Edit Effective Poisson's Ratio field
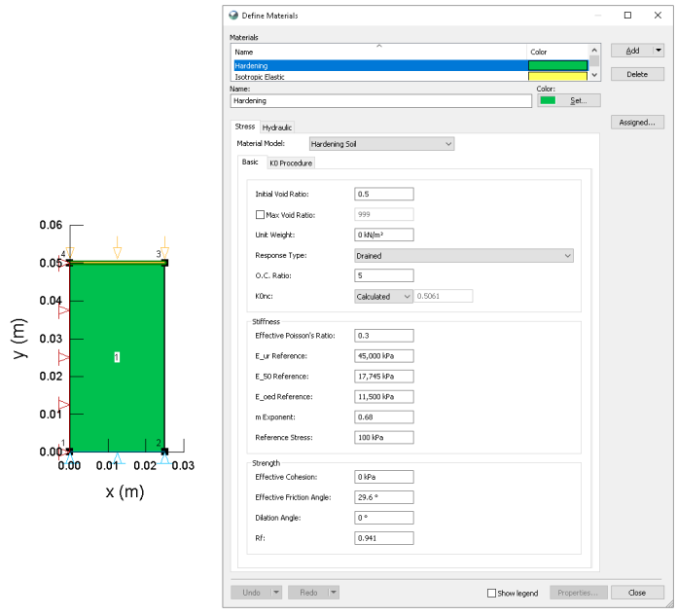This screenshot has height=616, width=677. 384,336
